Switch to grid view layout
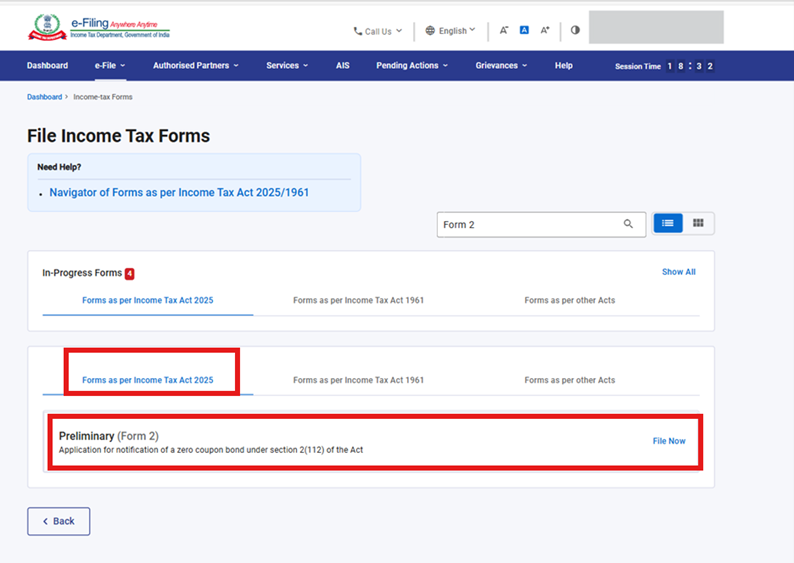The height and width of the screenshot is (563, 794). (698, 224)
